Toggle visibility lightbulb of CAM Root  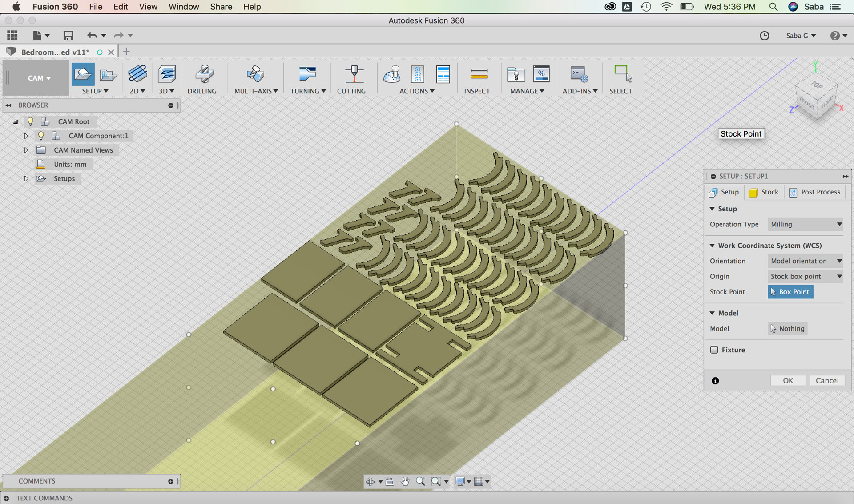30,121
